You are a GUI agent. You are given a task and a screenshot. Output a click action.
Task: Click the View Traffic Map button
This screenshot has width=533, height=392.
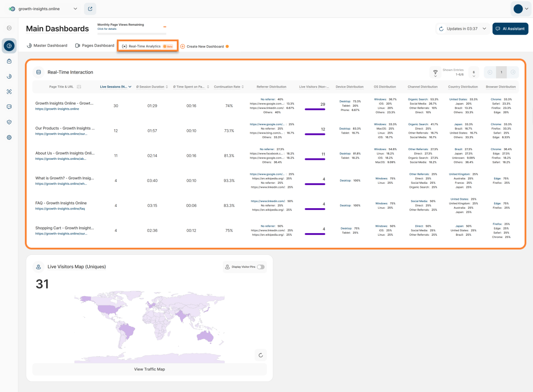point(149,369)
